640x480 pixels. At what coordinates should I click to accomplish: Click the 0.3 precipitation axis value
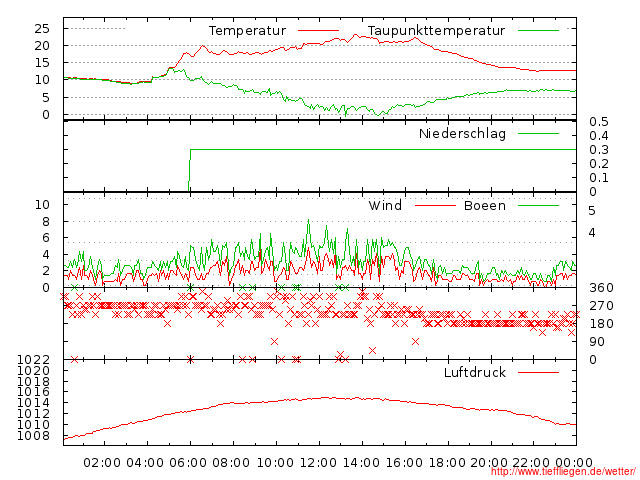[x=599, y=150]
